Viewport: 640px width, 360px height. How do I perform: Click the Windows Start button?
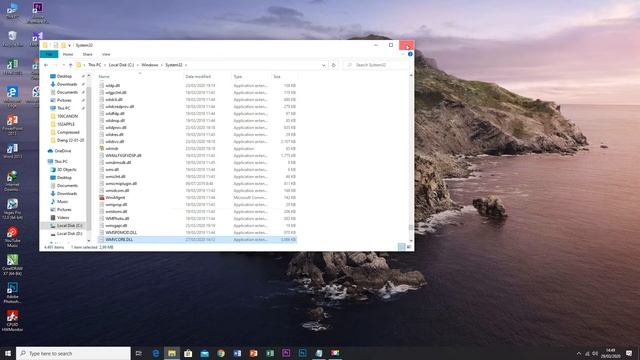(x=8, y=353)
